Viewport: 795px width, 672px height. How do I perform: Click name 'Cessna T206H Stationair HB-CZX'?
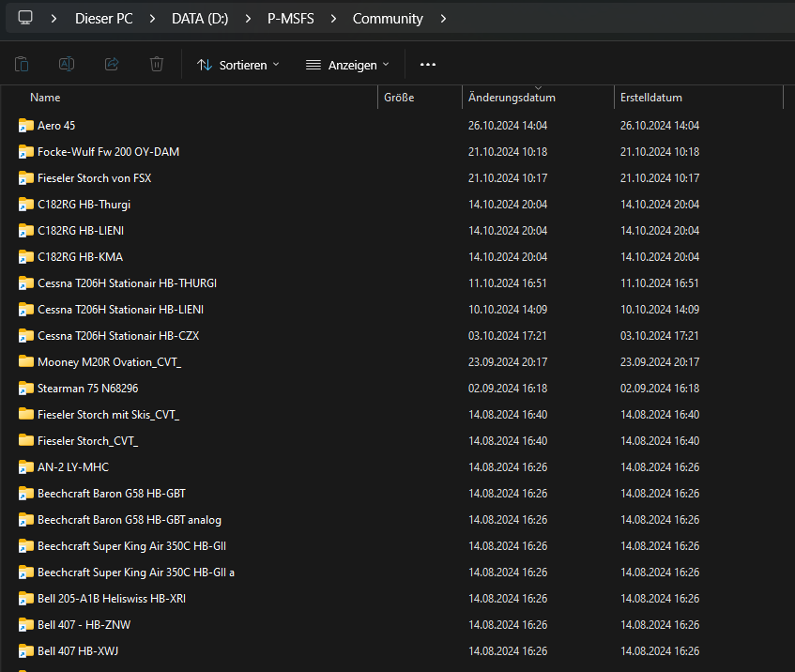coord(118,336)
